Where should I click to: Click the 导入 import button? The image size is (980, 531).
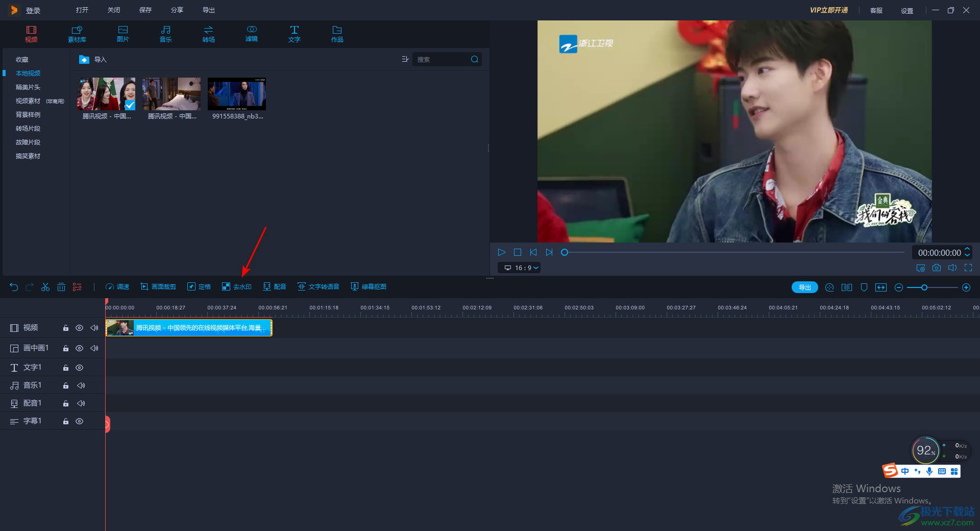point(93,60)
